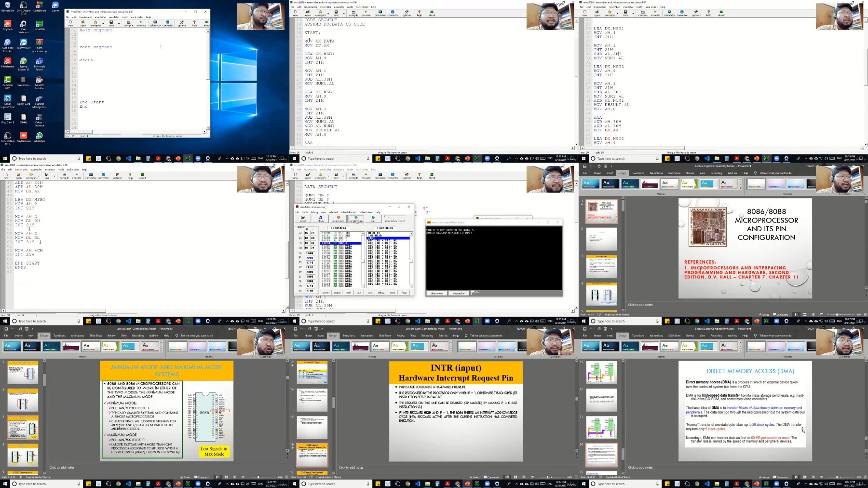The height and width of the screenshot is (488, 868).
Task: Click the reload icon in emulator window
Action: 320,219
